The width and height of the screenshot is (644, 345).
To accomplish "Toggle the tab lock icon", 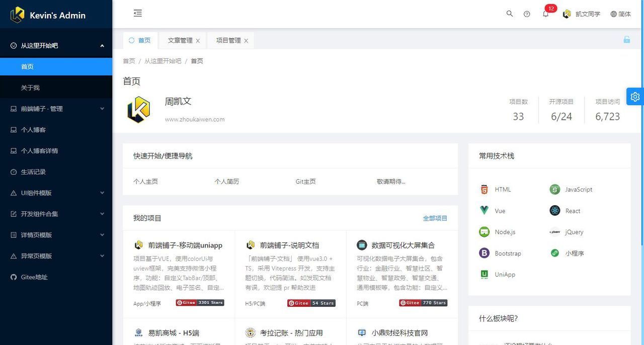I will (x=626, y=39).
